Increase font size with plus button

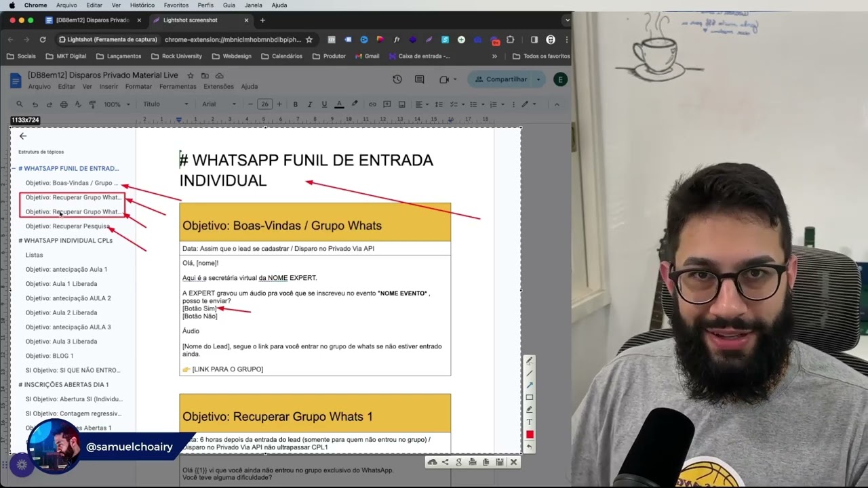coord(279,104)
